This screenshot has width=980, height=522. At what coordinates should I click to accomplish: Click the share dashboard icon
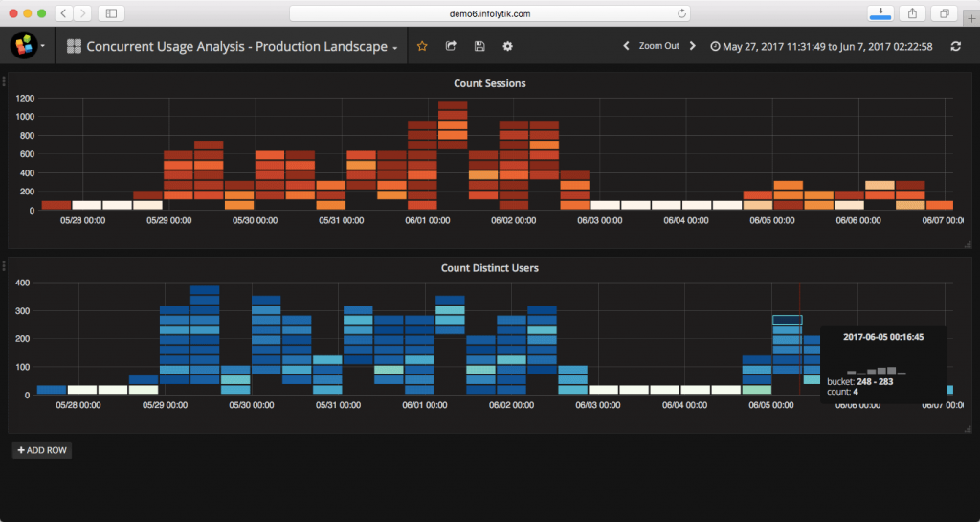[451, 46]
